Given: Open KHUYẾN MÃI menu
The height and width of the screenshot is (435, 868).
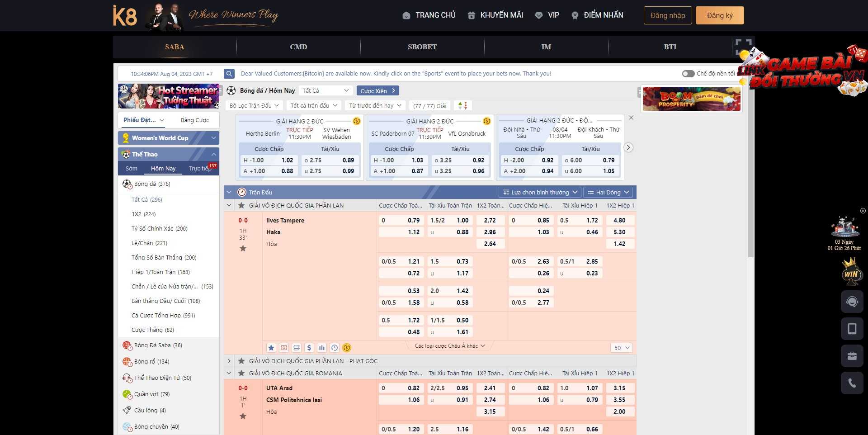Looking at the screenshot, I should [495, 15].
